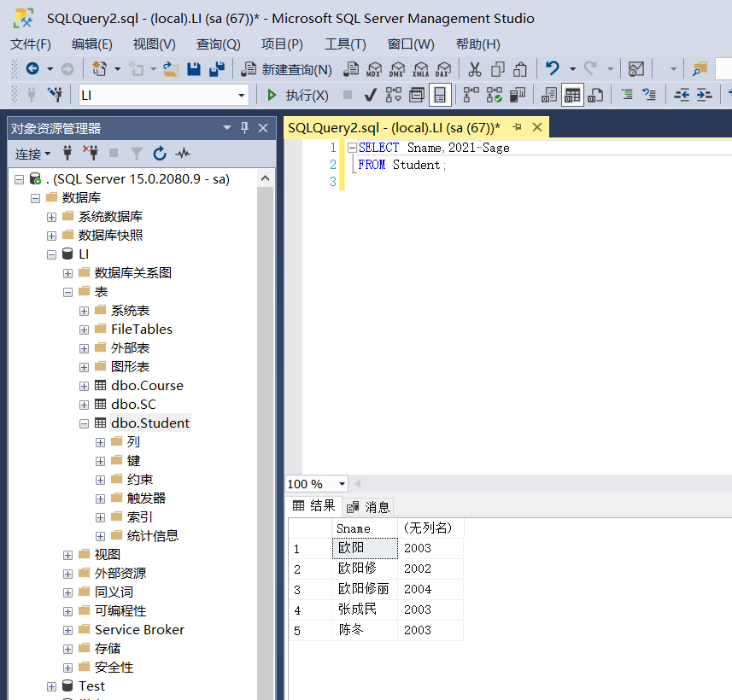Toggle IntelliSense enabled
732x700 pixels.
click(440, 96)
